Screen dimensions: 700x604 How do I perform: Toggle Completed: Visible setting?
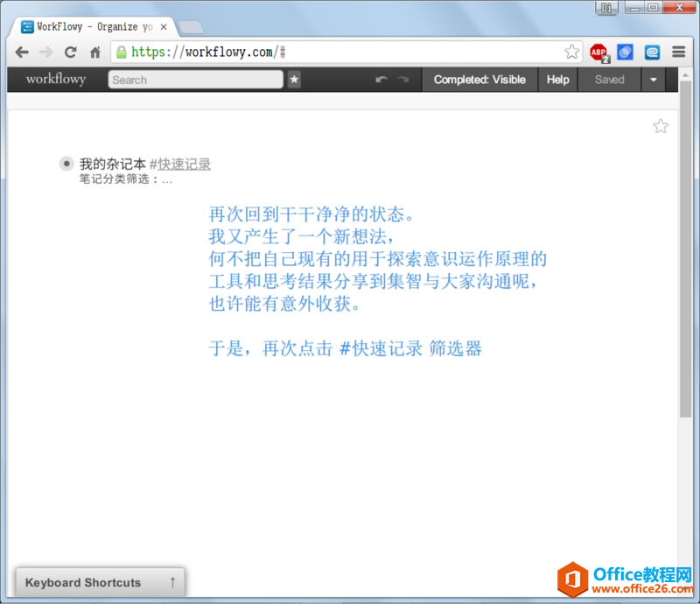[x=479, y=80]
